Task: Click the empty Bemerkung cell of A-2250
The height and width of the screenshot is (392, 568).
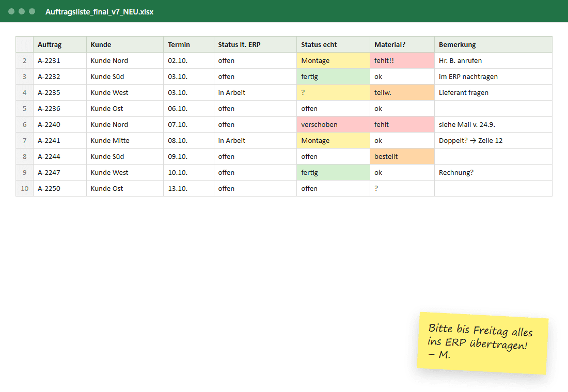Action: point(493,189)
